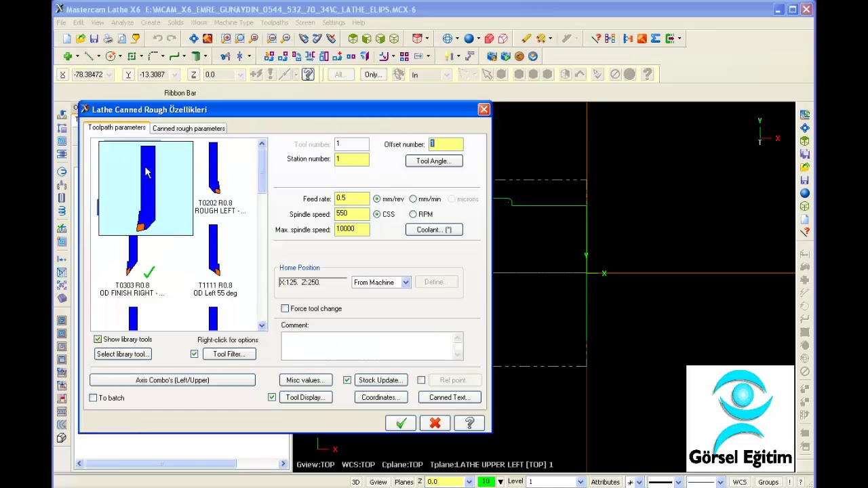Open the Level dropdown in status bar

pyautogui.click(x=580, y=482)
